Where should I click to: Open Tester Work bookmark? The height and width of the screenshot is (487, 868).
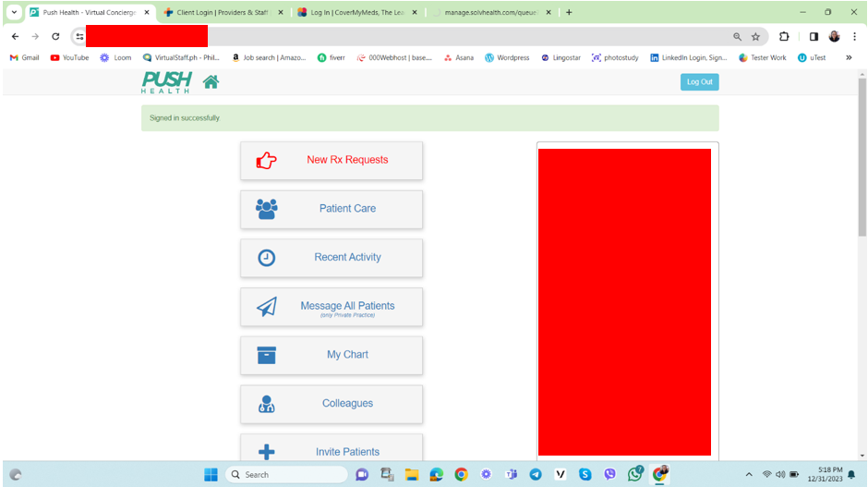[x=762, y=57]
